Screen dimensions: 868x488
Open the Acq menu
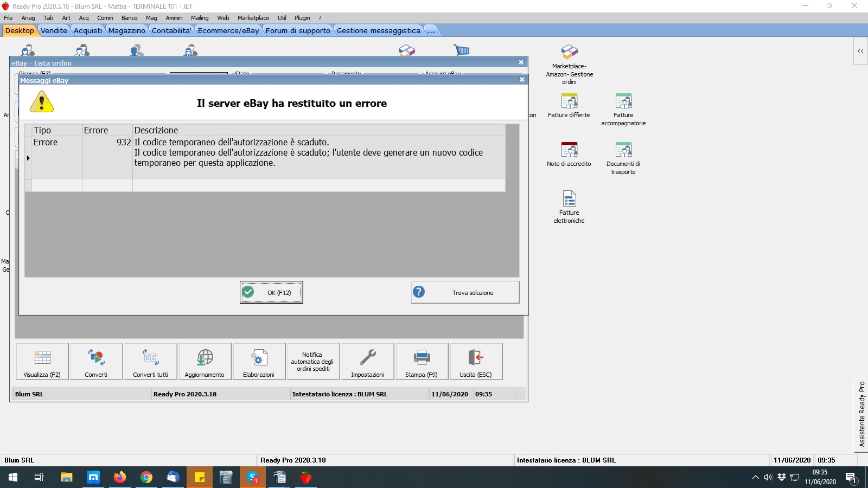84,18
